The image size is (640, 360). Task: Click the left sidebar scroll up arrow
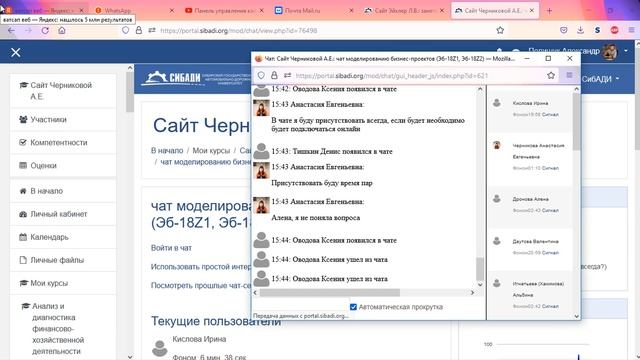(130, 68)
